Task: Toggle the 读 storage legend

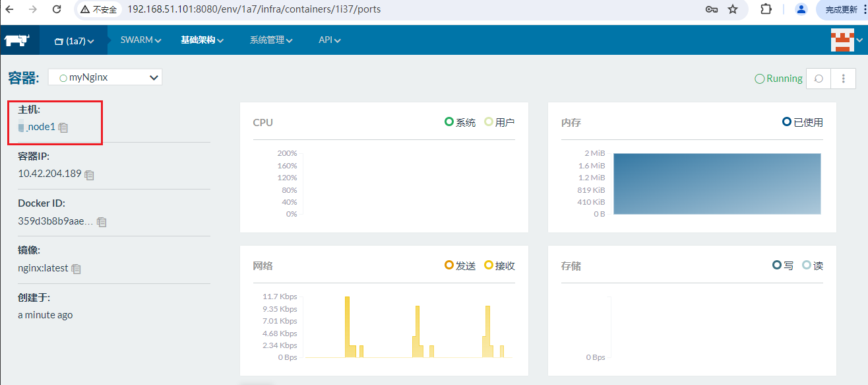Action: point(813,265)
